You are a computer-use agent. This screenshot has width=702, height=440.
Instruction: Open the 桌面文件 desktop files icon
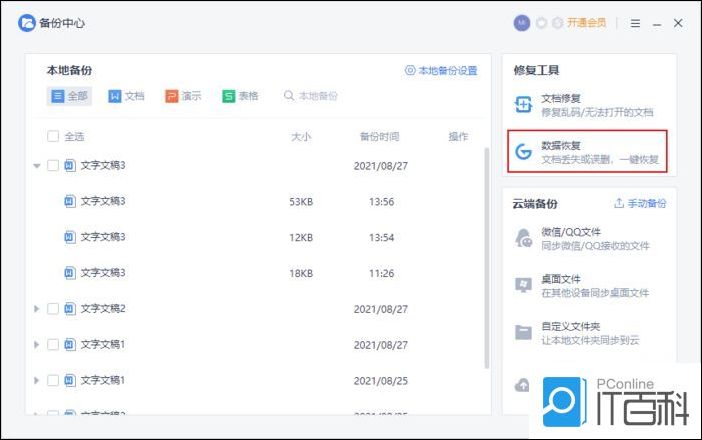point(523,286)
